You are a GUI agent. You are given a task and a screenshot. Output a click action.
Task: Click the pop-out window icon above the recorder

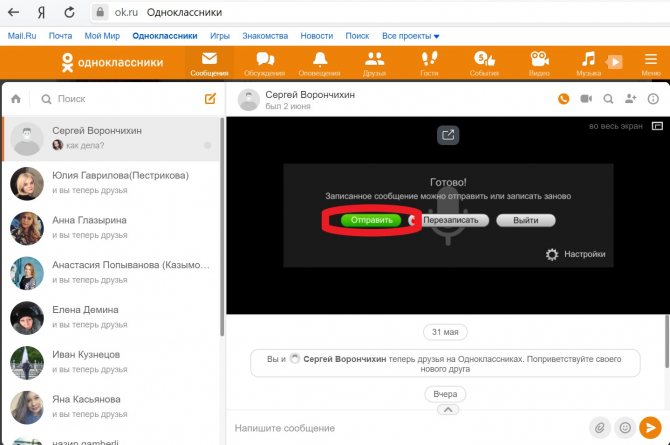448,135
